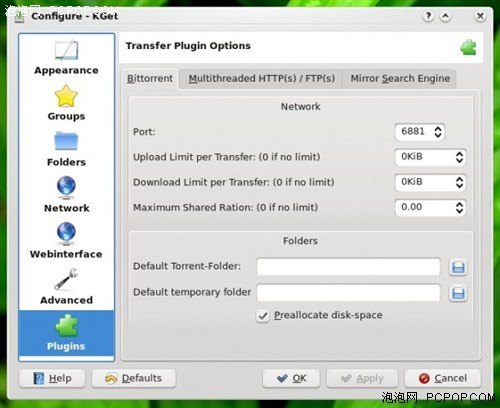Click the Default Torrent-Folder text field
Screen dimensions: 500x408
348,267
